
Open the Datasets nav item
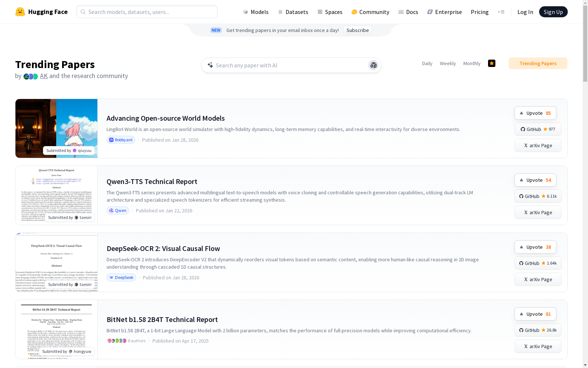click(x=293, y=12)
